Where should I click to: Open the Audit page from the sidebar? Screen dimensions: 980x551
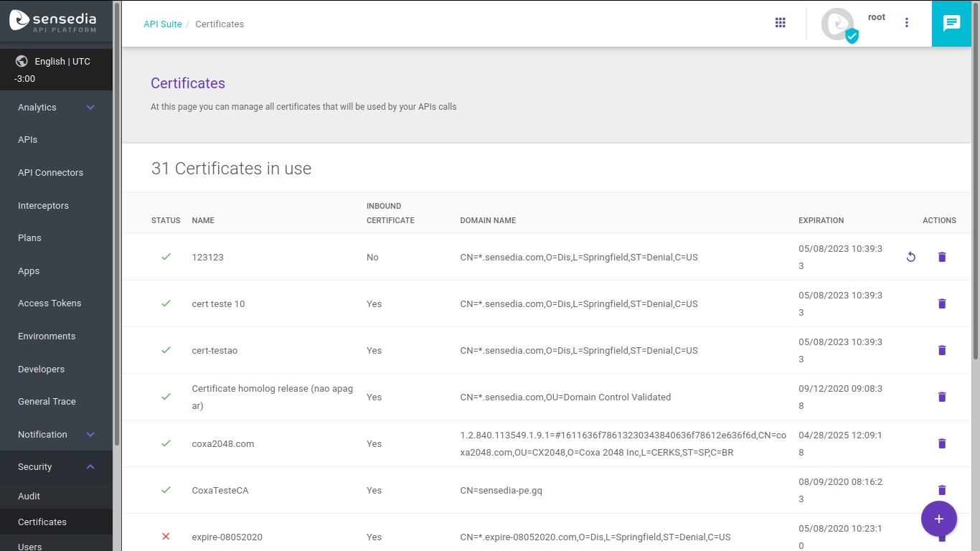click(29, 496)
